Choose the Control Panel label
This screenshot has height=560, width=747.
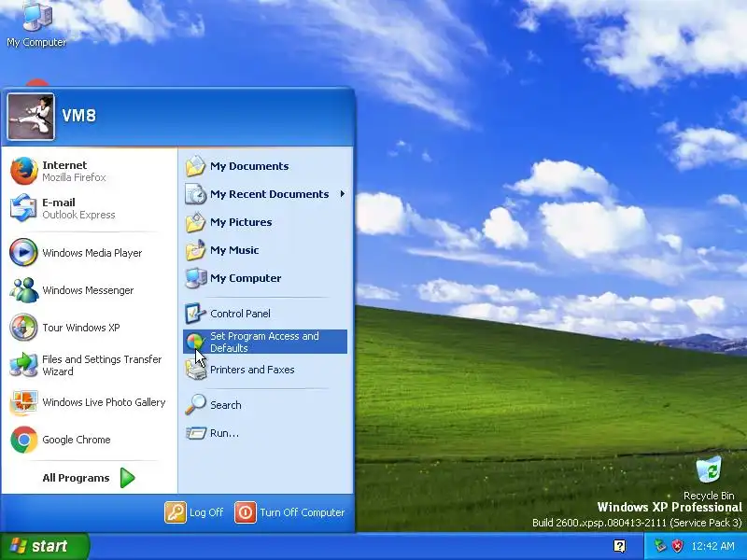point(240,314)
